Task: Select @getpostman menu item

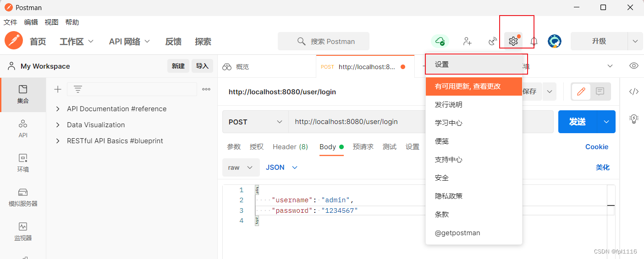Action: tap(474, 233)
